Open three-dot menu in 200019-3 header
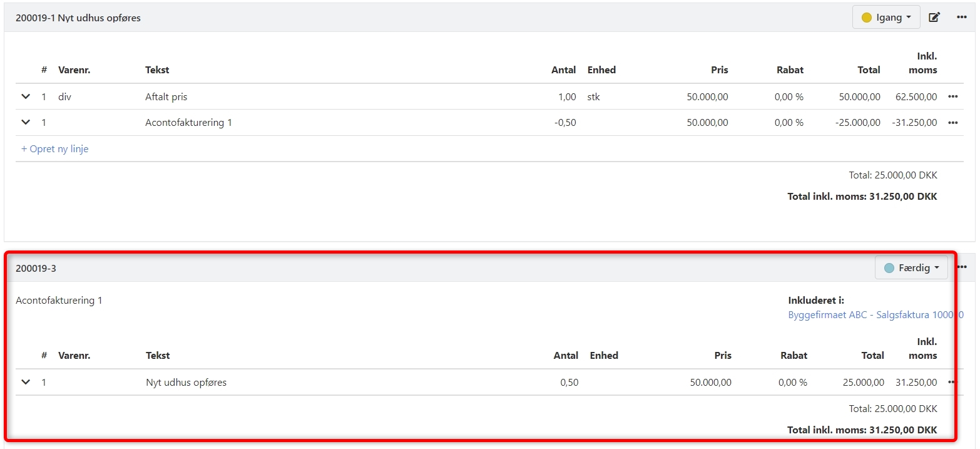The width and height of the screenshot is (980, 449). click(x=962, y=267)
